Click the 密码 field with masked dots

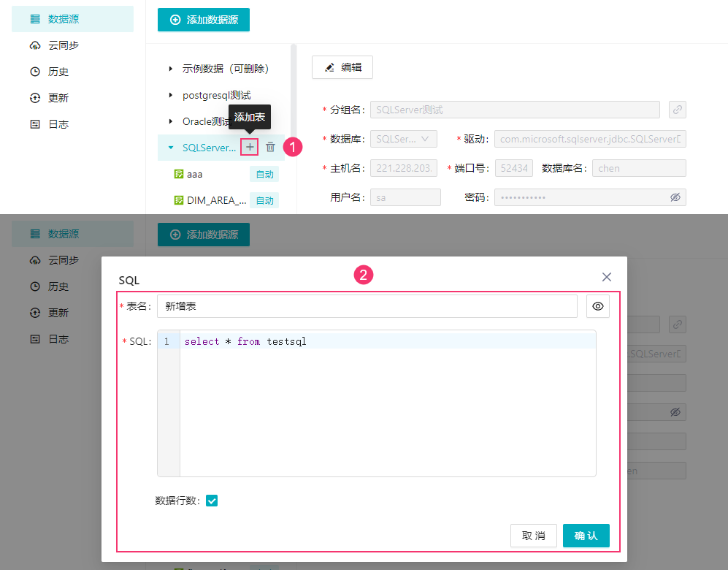[x=590, y=197]
